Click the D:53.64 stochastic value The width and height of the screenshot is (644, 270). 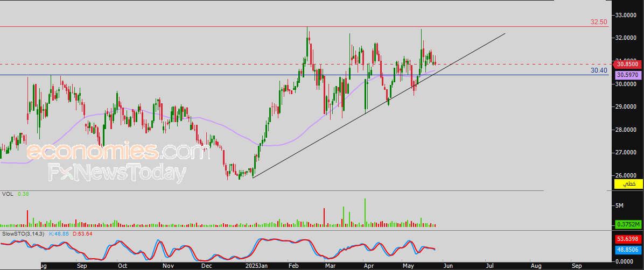(82, 233)
